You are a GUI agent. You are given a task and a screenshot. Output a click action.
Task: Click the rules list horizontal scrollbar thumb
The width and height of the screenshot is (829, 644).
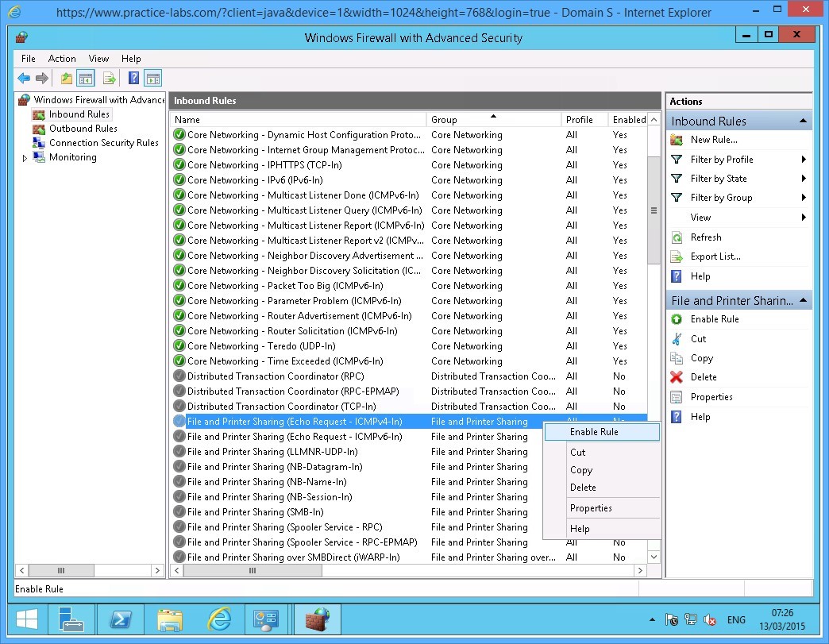[x=253, y=571]
